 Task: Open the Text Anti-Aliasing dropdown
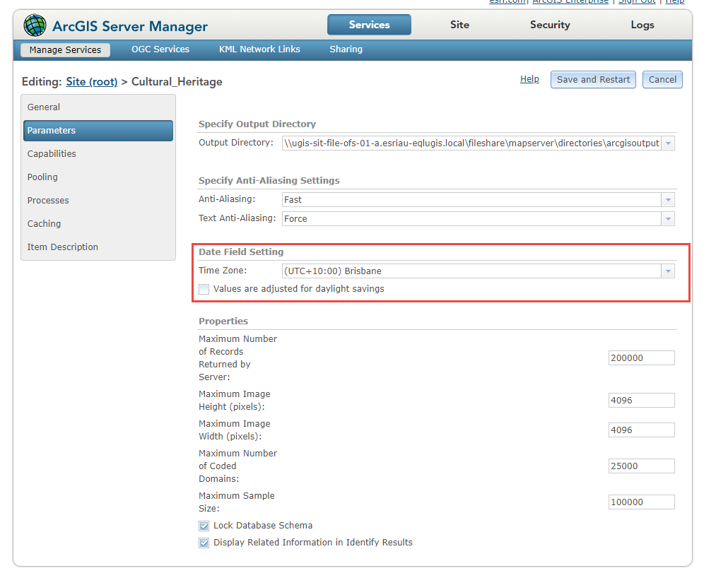tap(667, 219)
